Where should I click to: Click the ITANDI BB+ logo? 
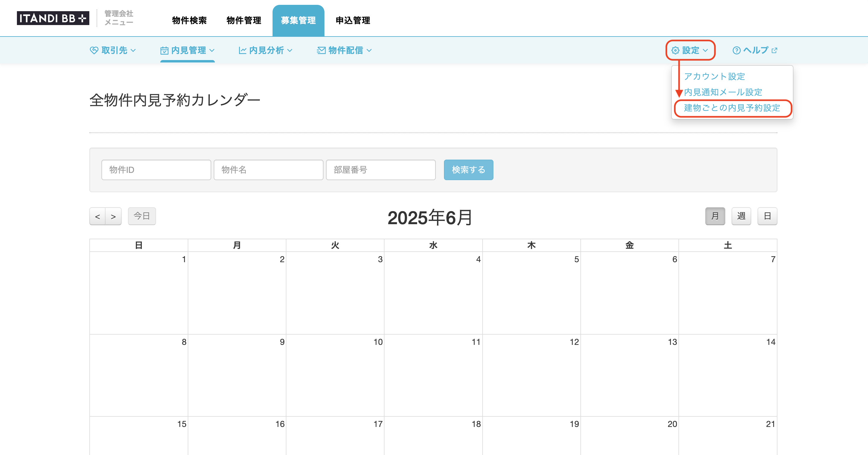53,18
